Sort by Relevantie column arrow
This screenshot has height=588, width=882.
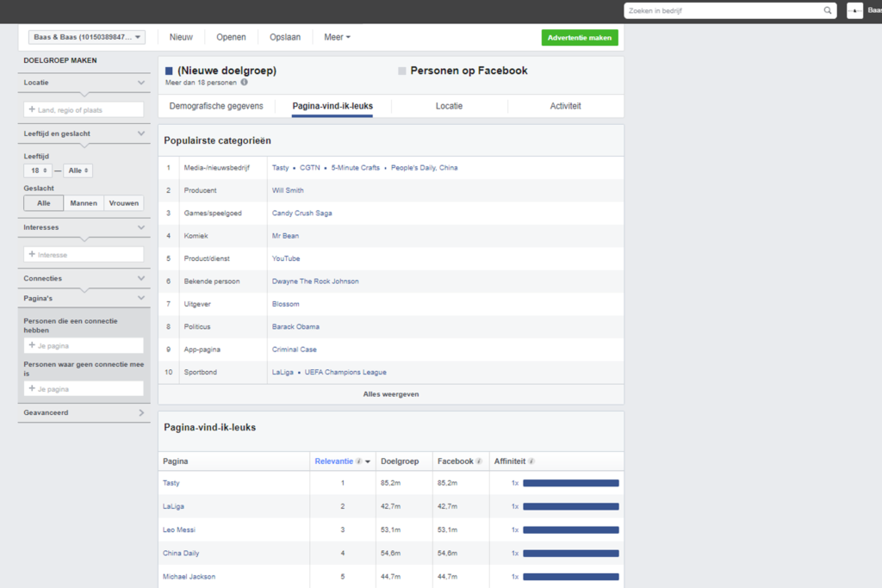[x=368, y=461]
